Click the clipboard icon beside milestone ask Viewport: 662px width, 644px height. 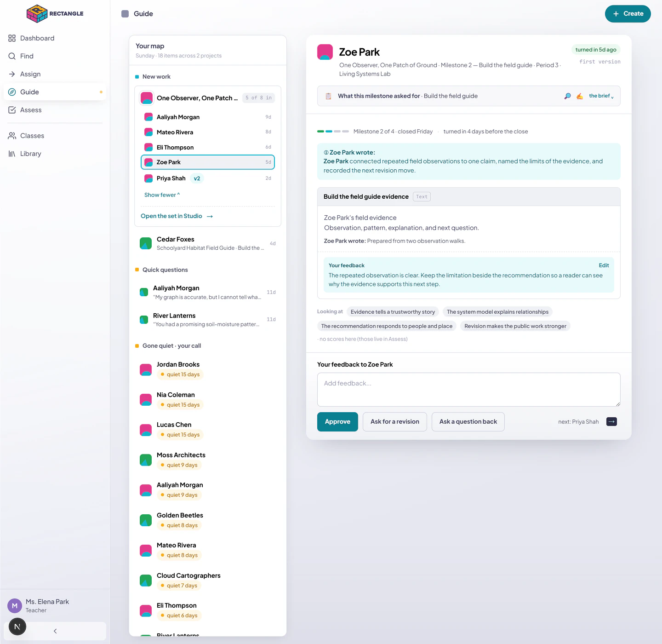point(328,96)
